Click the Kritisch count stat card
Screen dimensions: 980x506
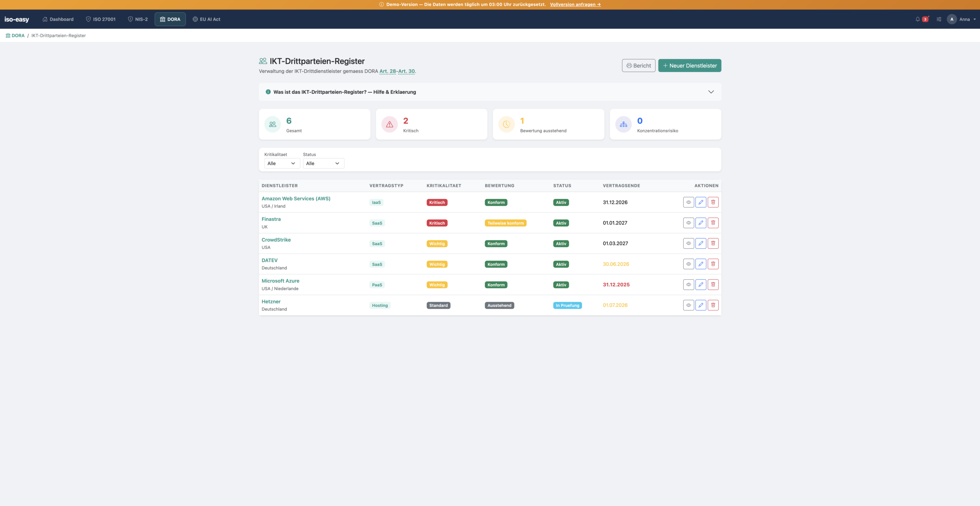click(x=431, y=124)
